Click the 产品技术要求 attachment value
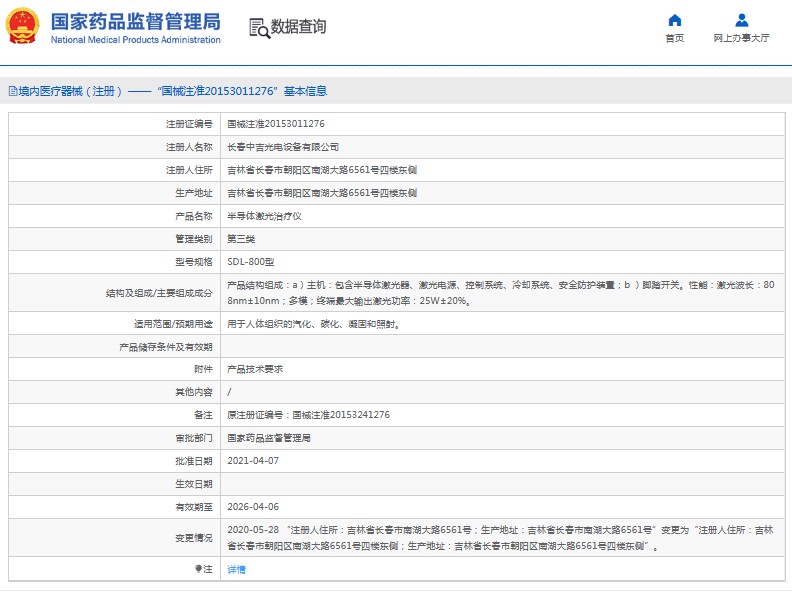 tap(255, 369)
